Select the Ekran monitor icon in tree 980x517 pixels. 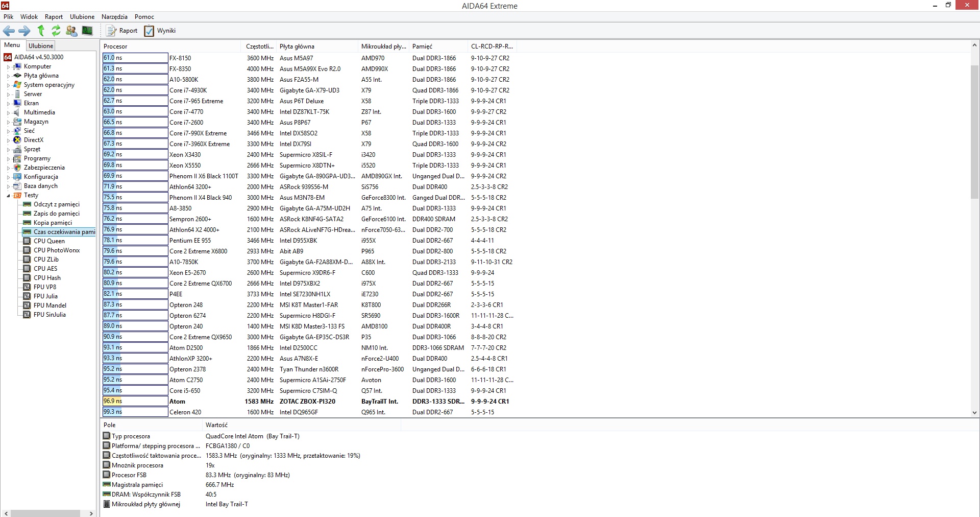pos(17,103)
